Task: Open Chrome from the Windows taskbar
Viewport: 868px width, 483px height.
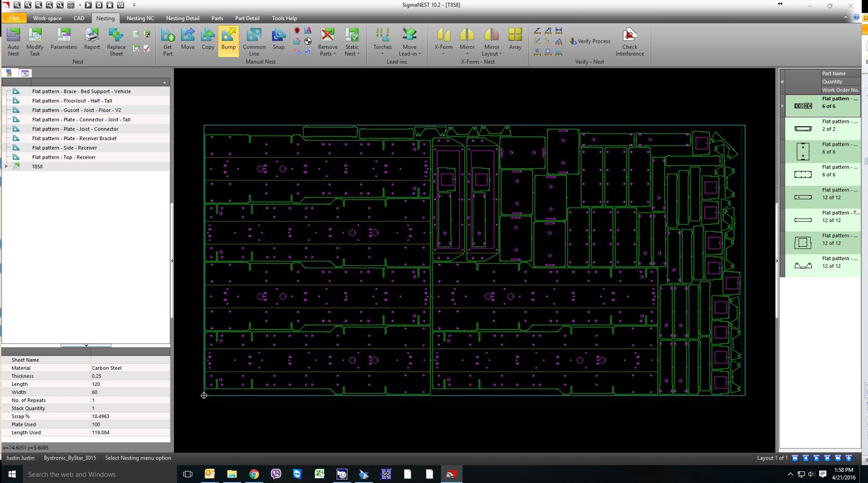Action: click(x=254, y=474)
